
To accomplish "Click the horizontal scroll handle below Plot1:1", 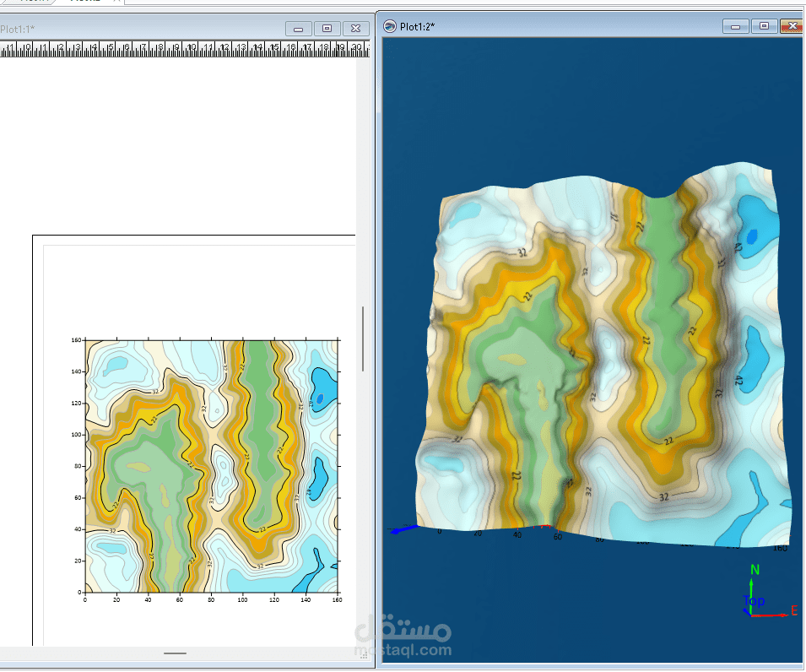I will point(176,653).
